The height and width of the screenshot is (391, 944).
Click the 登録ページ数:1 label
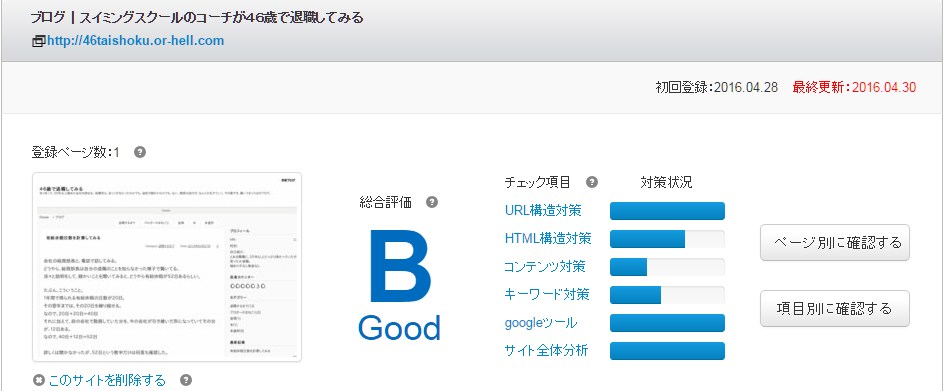75,152
